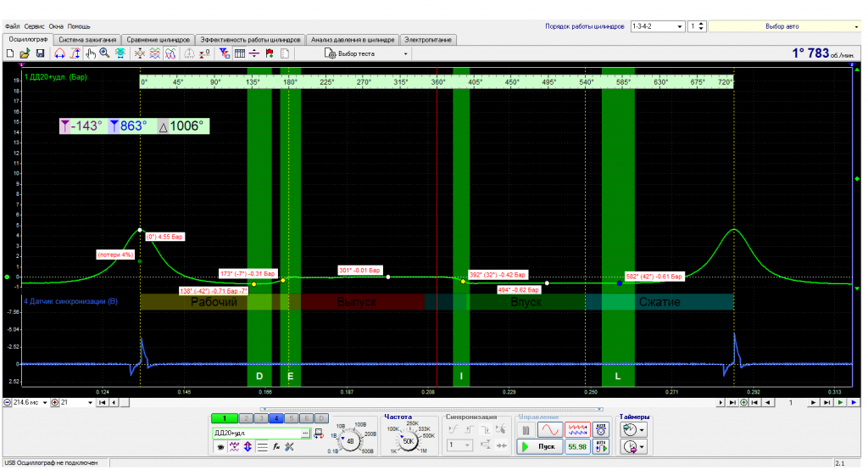Pause acquisition with the pause button

click(526, 429)
